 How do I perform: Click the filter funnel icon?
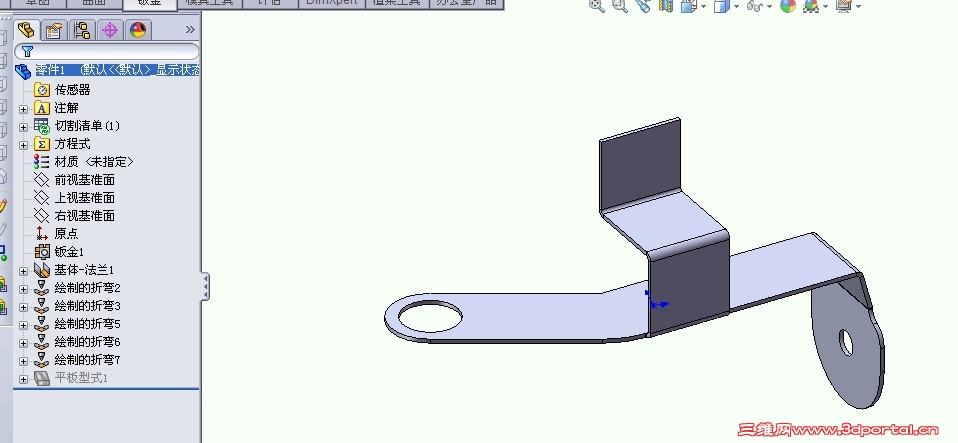click(27, 51)
